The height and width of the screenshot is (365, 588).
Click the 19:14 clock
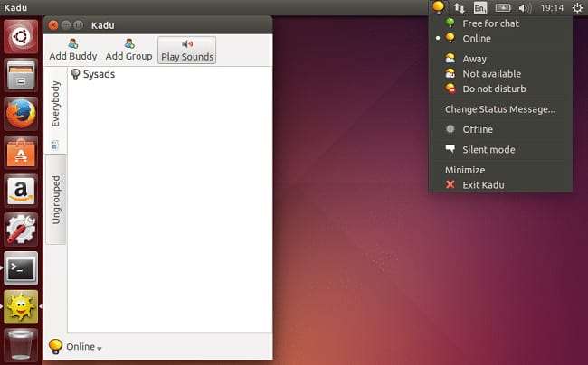coord(552,8)
